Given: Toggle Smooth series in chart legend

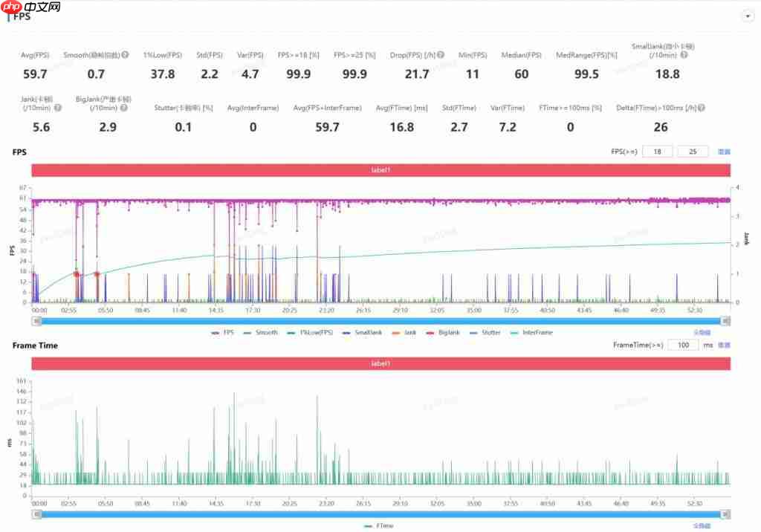Looking at the screenshot, I should tap(261, 333).
